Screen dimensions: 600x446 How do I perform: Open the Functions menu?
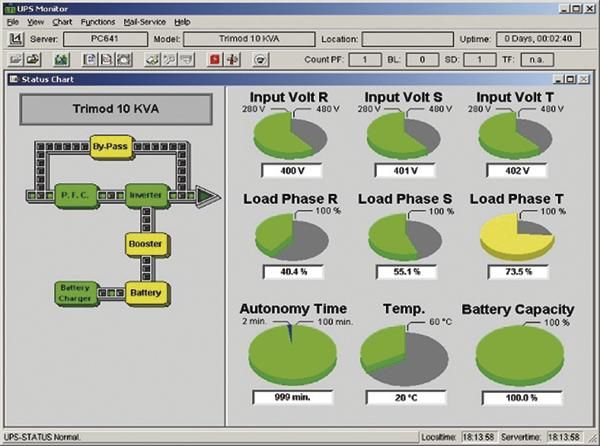pos(97,21)
